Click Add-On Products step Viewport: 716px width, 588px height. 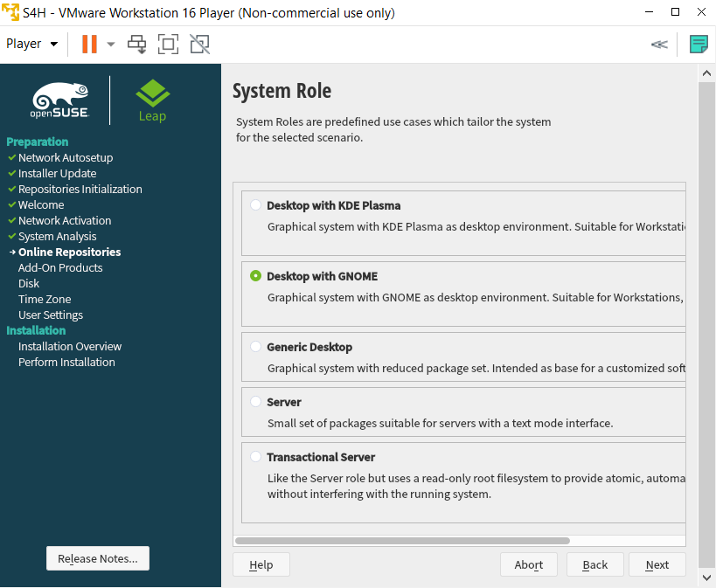pos(60,267)
